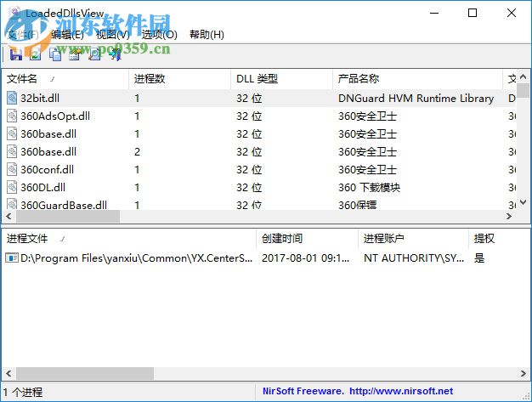
Task: Click the Exit toolbar icon
Action: coord(115,54)
